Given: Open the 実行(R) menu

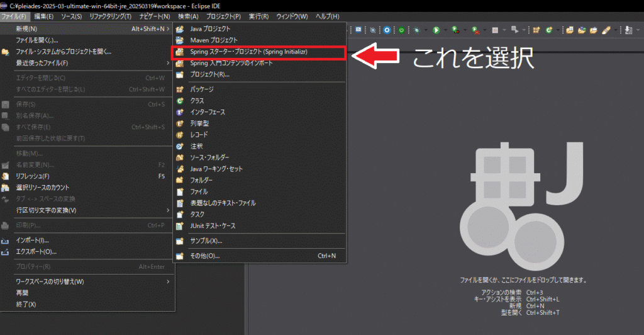Looking at the screenshot, I should pos(258,16).
